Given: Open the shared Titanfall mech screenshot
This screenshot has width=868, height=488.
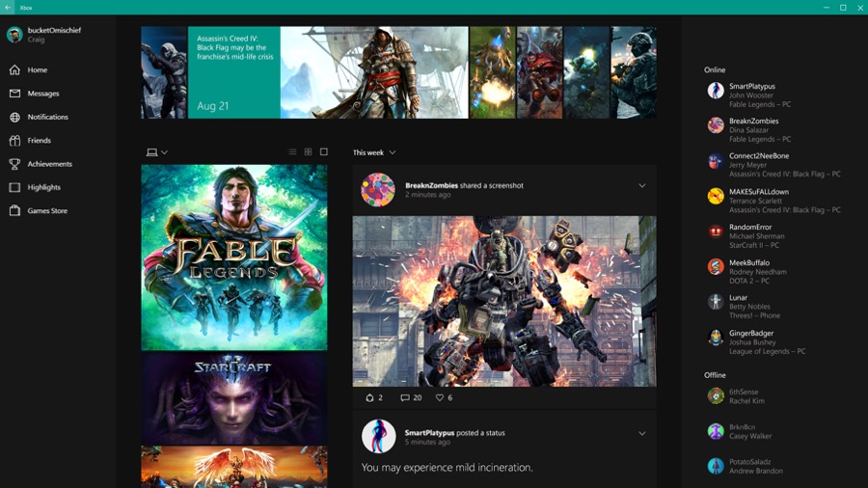Looking at the screenshot, I should click(x=504, y=301).
